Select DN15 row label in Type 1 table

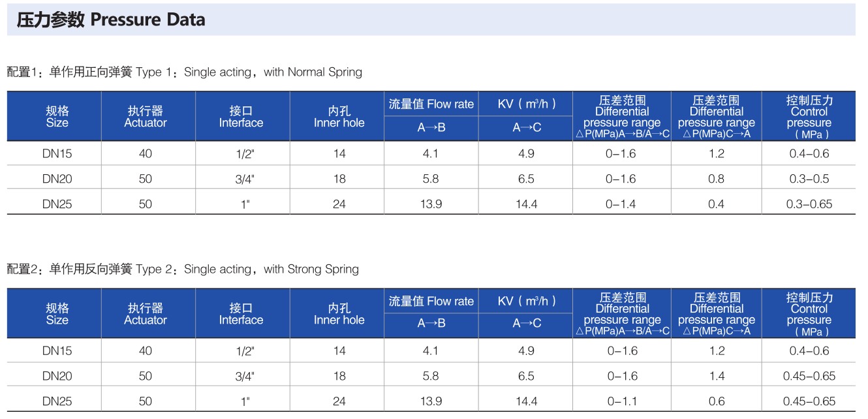(57, 154)
